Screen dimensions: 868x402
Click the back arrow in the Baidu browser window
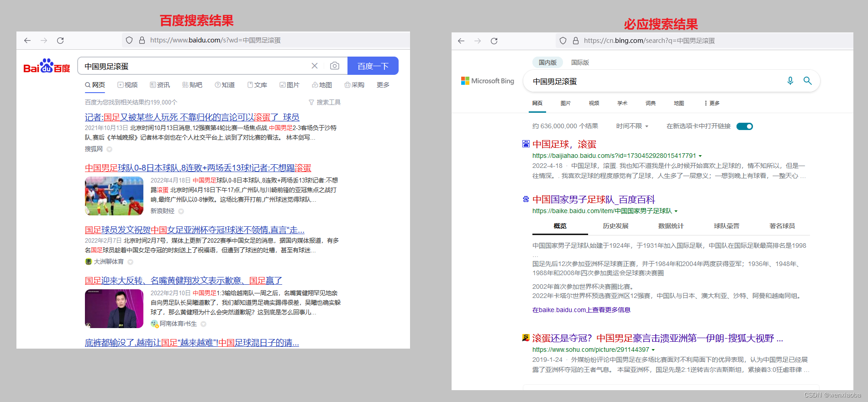27,41
